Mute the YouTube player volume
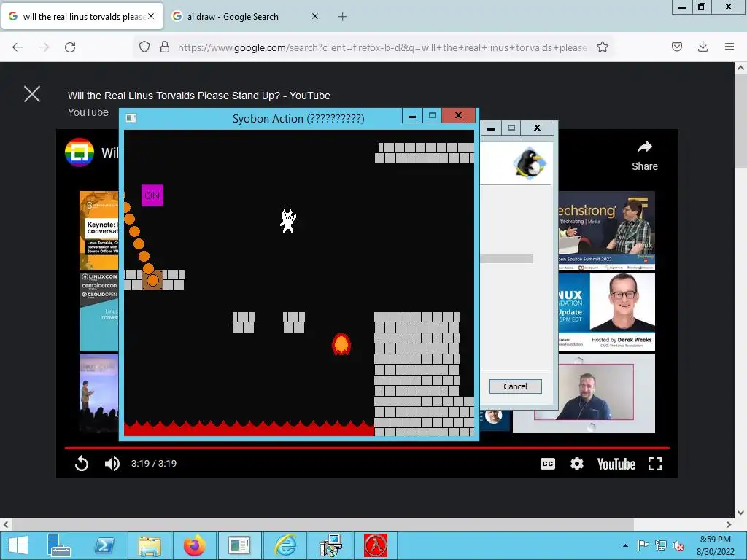Screen dimensions: 747x560 112,463
